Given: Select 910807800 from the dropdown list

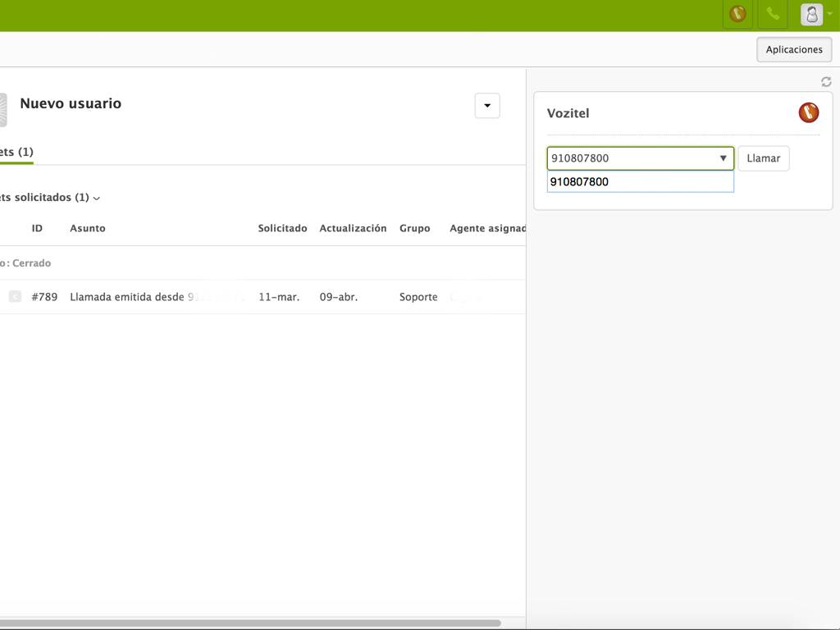Looking at the screenshot, I should tap(640, 182).
